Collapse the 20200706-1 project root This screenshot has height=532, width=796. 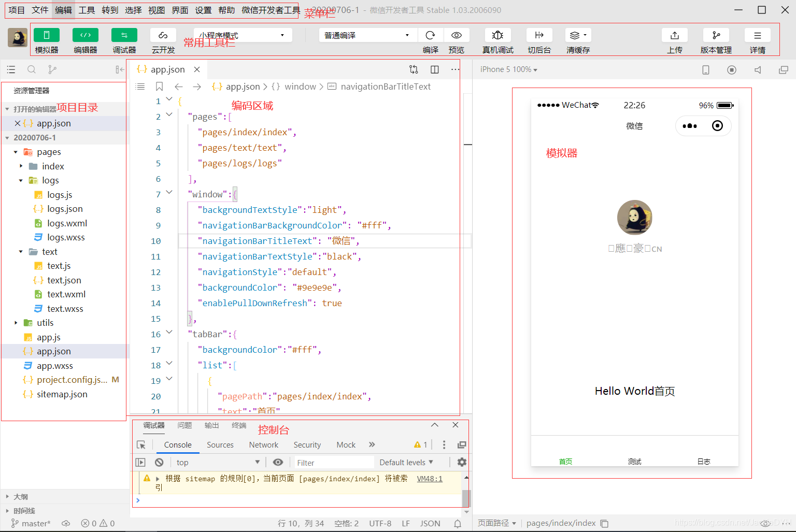click(7, 138)
